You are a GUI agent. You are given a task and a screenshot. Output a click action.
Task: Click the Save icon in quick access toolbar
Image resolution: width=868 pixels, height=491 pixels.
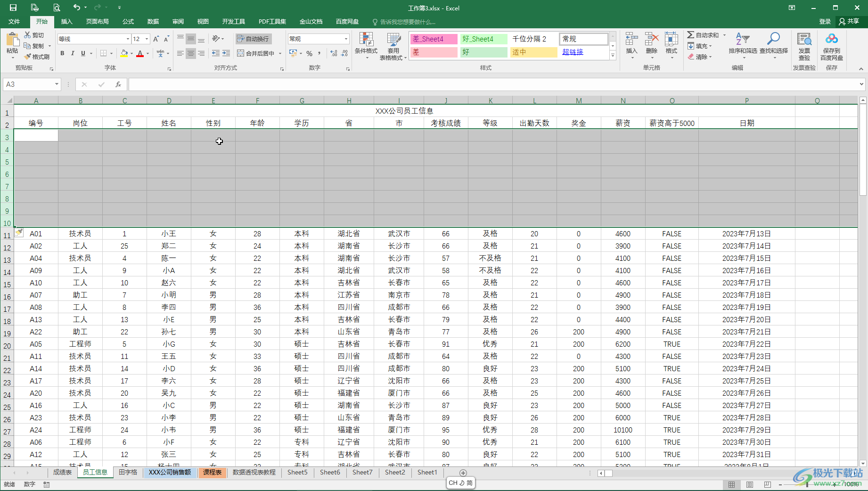coord(13,8)
